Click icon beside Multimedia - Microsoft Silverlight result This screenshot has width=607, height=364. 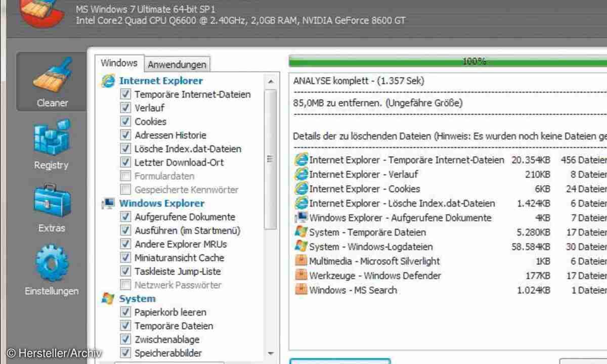(301, 261)
